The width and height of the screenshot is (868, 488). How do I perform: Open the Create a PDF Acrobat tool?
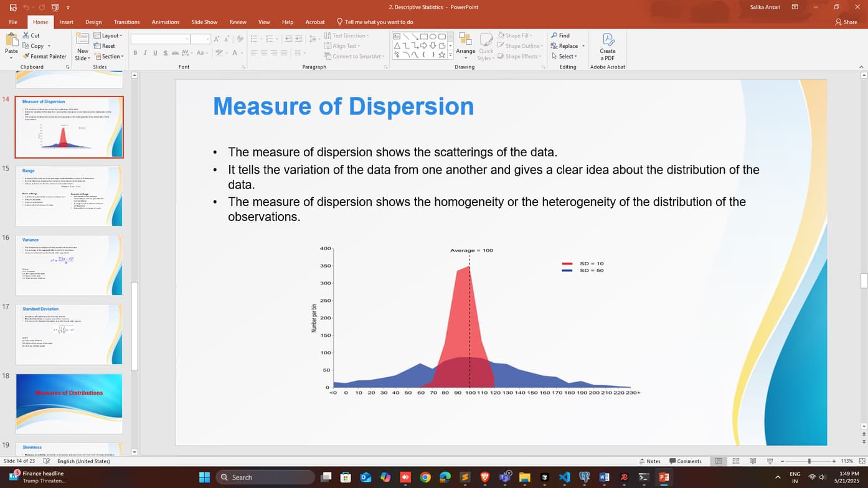pyautogui.click(x=607, y=45)
